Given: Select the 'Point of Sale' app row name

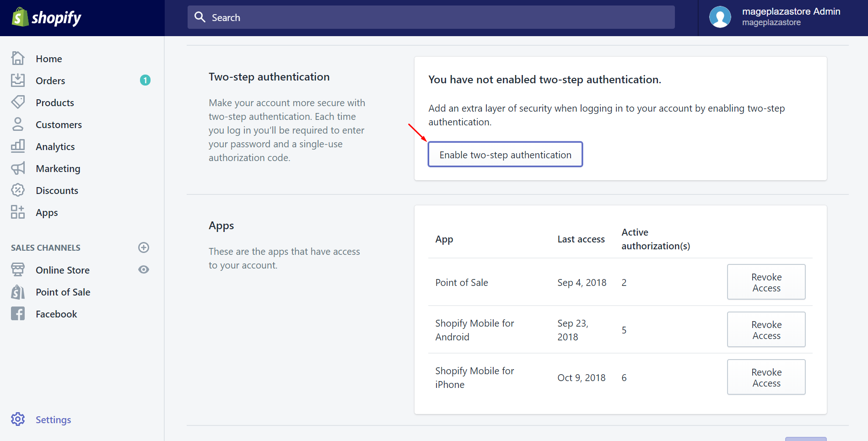Looking at the screenshot, I should 462,282.
